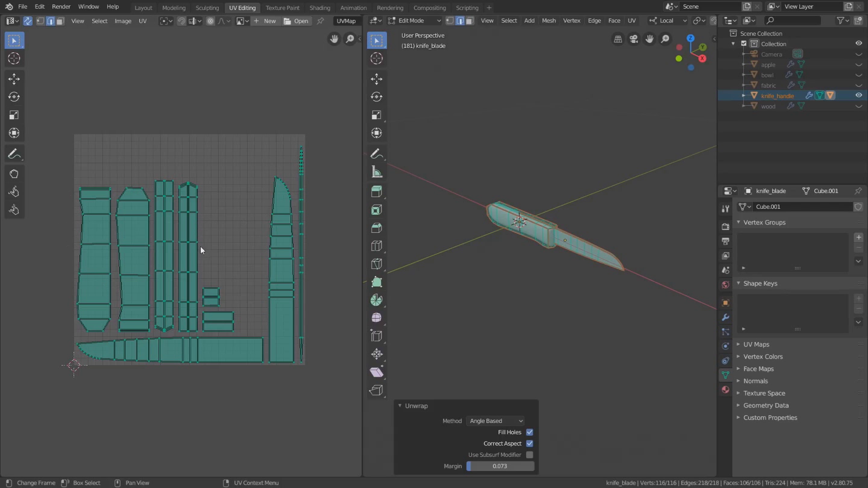Enable Use Subsurf Modifier checkbox
Screen dimensions: 868x488
(x=529, y=454)
